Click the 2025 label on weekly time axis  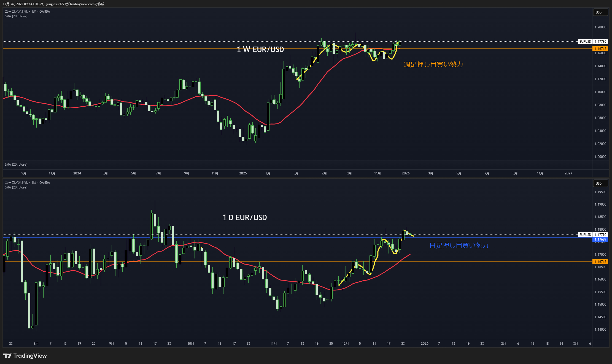click(x=243, y=173)
